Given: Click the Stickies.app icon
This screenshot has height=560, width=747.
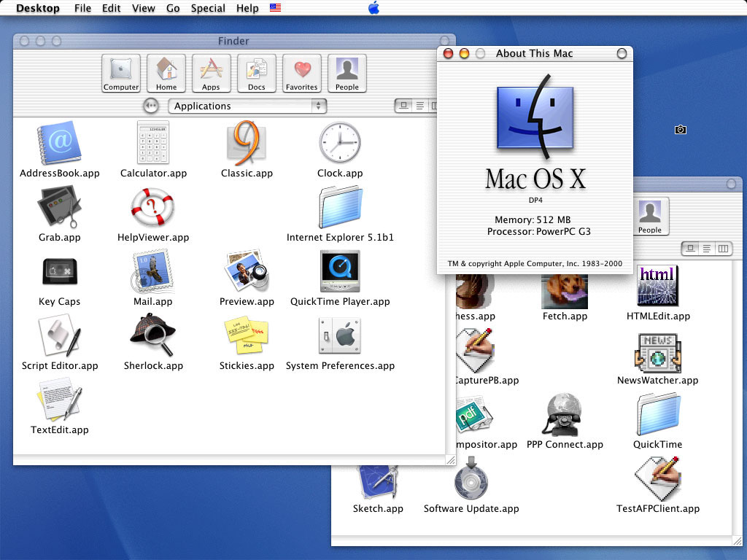Looking at the screenshot, I should coord(247,335).
